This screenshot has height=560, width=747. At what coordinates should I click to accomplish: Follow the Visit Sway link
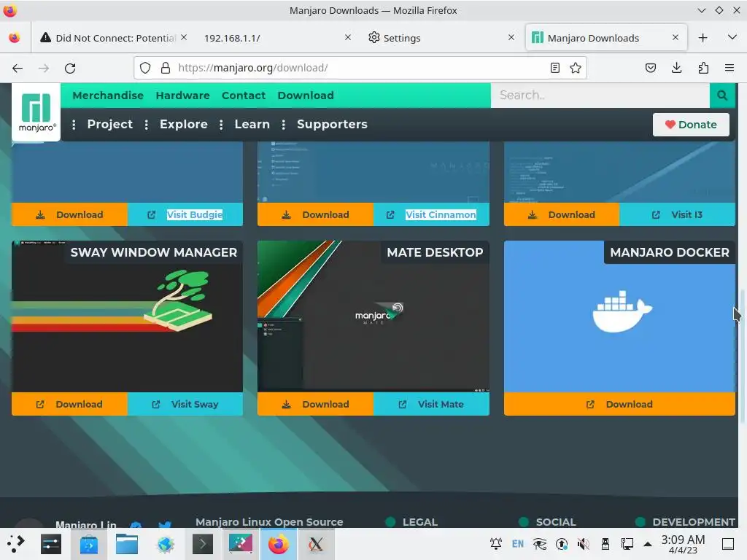point(185,404)
